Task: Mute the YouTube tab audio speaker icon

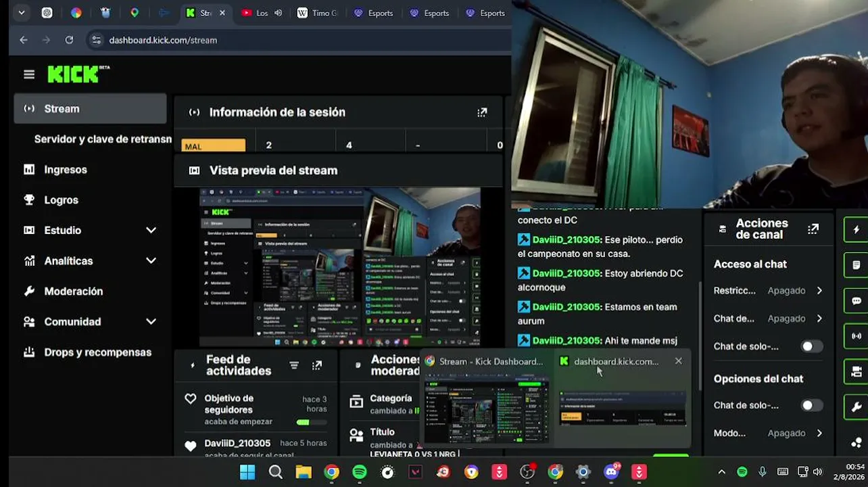Action: coord(278,13)
